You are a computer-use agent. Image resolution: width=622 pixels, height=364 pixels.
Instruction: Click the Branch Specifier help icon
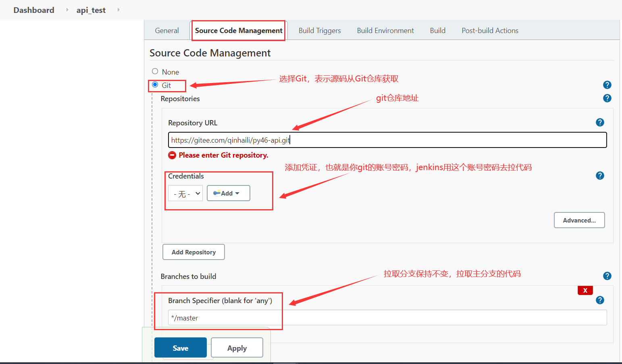[600, 300]
